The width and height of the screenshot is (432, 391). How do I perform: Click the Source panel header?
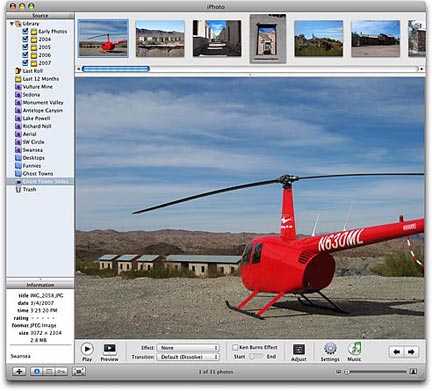pos(40,16)
